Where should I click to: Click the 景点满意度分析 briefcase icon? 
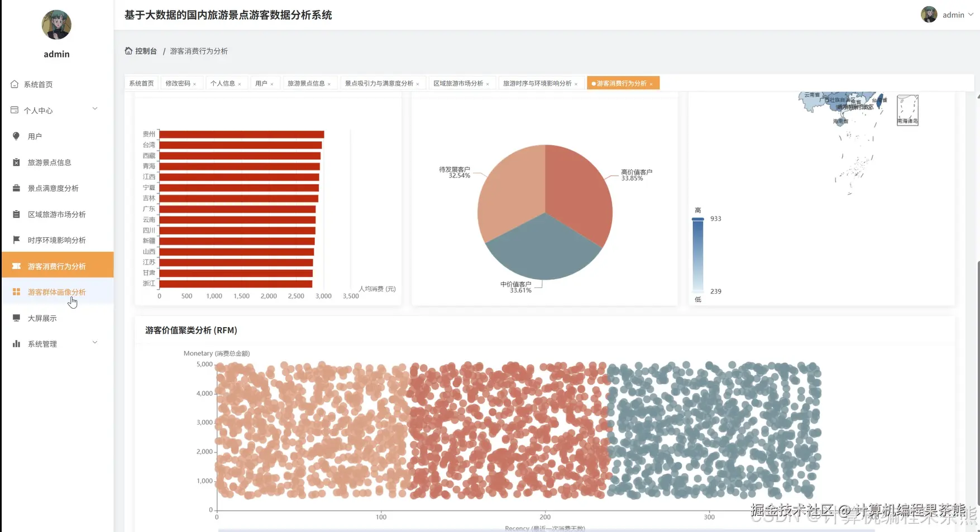click(16, 188)
